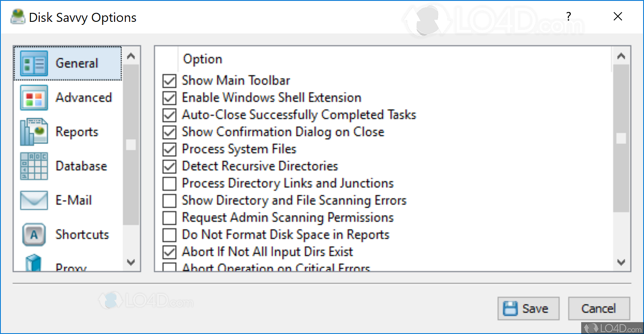Image resolution: width=644 pixels, height=334 pixels.
Task: Click the Disk Savvy logo in title bar
Action: pyautogui.click(x=17, y=17)
